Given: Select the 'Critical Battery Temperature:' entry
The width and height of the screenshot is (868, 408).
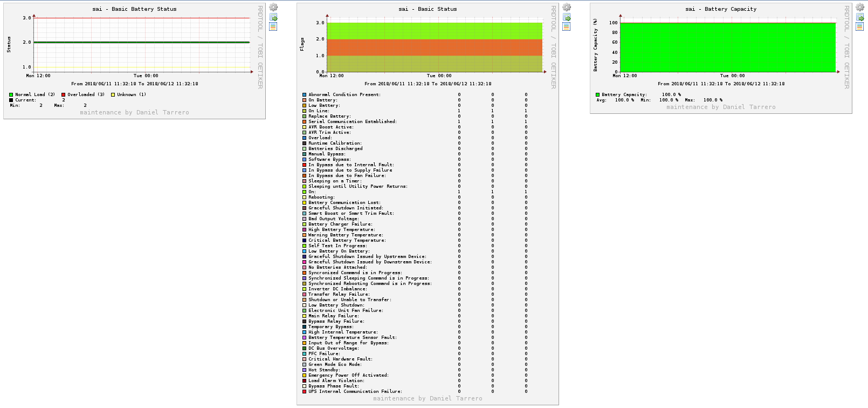Looking at the screenshot, I should click(415, 240).
